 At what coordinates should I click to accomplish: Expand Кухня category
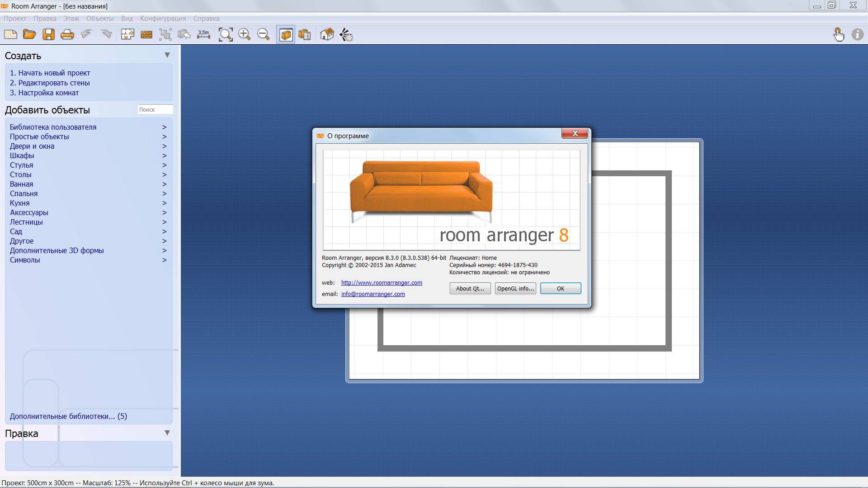tap(88, 203)
